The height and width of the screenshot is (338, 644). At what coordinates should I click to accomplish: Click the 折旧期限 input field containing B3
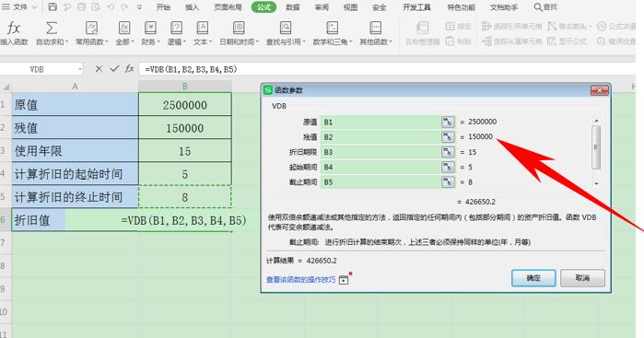click(381, 152)
